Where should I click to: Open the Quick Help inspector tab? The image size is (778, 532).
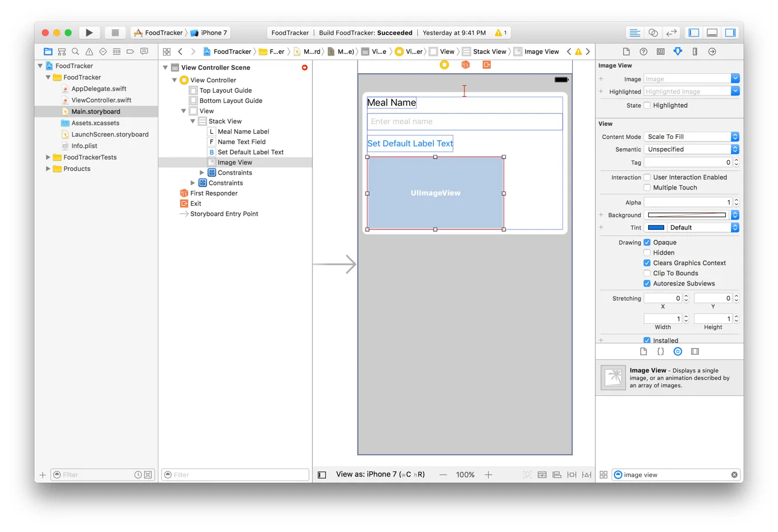pos(644,51)
